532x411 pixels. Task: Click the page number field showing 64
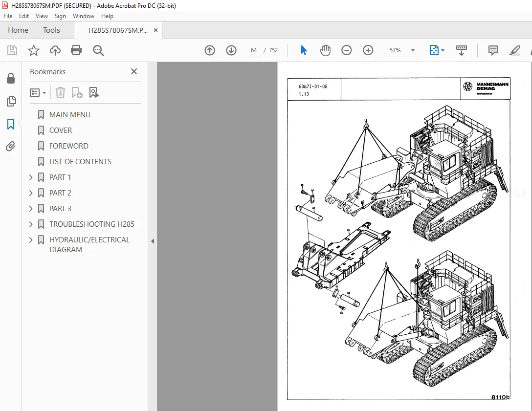point(253,50)
